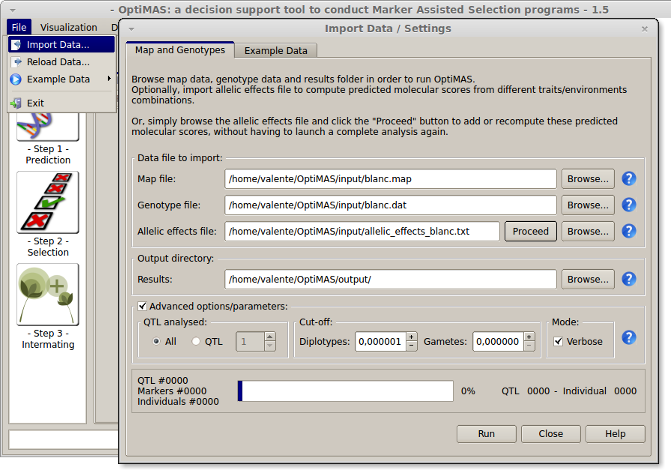Click the Example Data play icon
The image size is (671, 470).
click(x=16, y=79)
